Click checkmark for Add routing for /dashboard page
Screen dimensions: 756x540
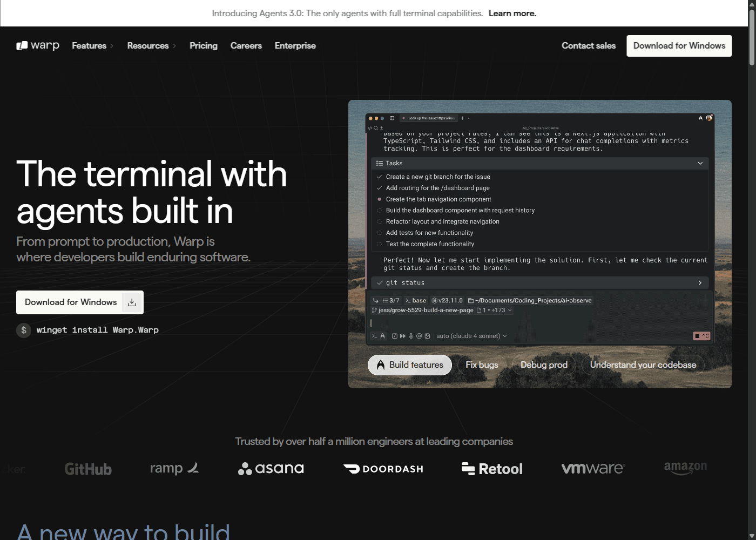(379, 188)
